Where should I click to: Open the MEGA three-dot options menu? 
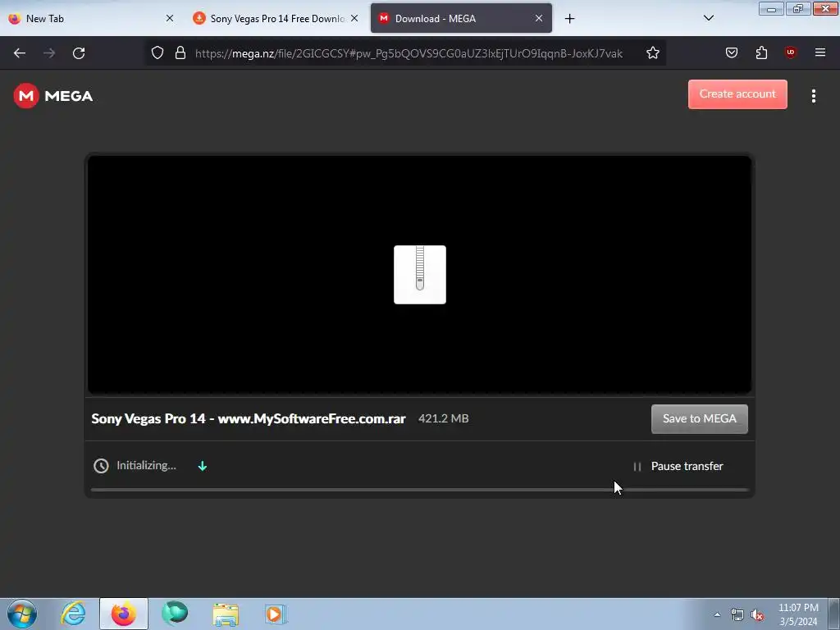click(813, 96)
